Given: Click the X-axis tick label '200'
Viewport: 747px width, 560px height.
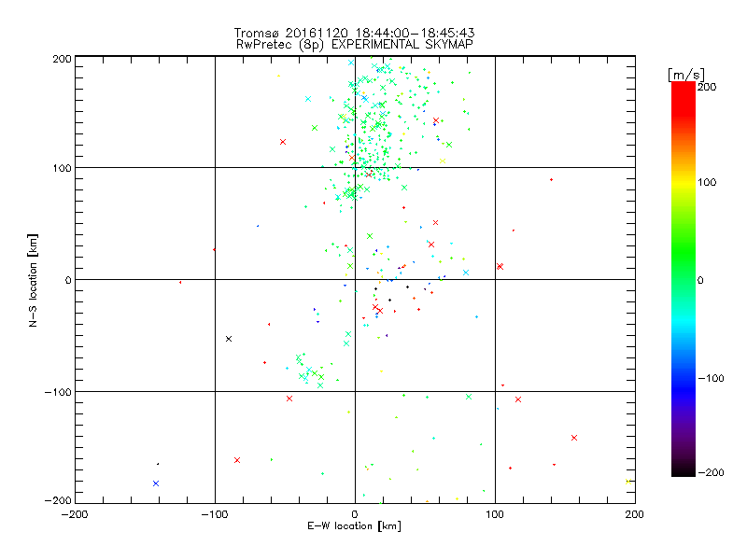Looking at the screenshot, I should pos(635,514).
